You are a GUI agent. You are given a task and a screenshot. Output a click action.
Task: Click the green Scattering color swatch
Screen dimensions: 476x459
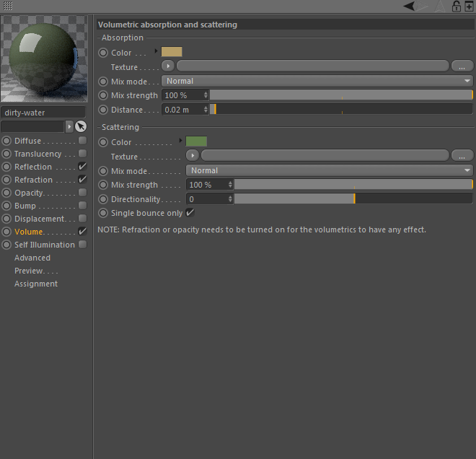[196, 141]
